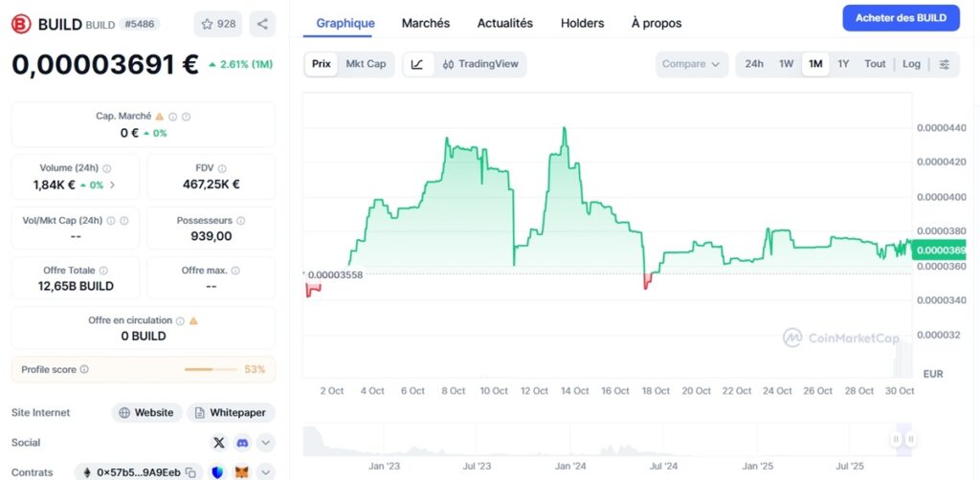Image resolution: width=980 pixels, height=480 pixels.
Task: Select the Mkt Cap toggle
Action: [x=366, y=64]
